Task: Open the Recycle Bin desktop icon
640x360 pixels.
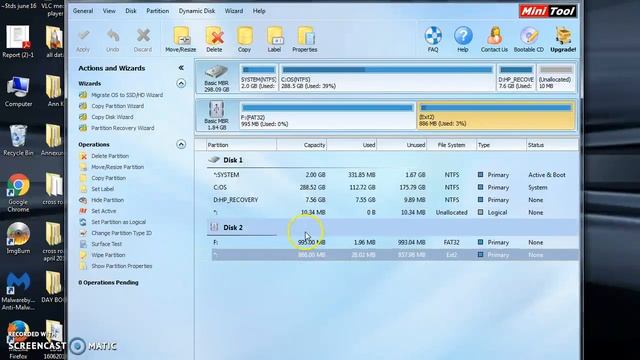Action: [x=18, y=140]
